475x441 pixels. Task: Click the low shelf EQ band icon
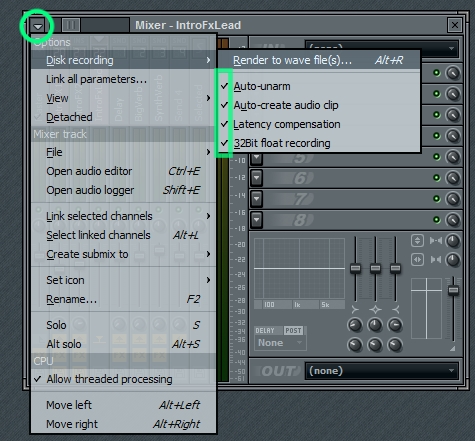[x=355, y=310]
